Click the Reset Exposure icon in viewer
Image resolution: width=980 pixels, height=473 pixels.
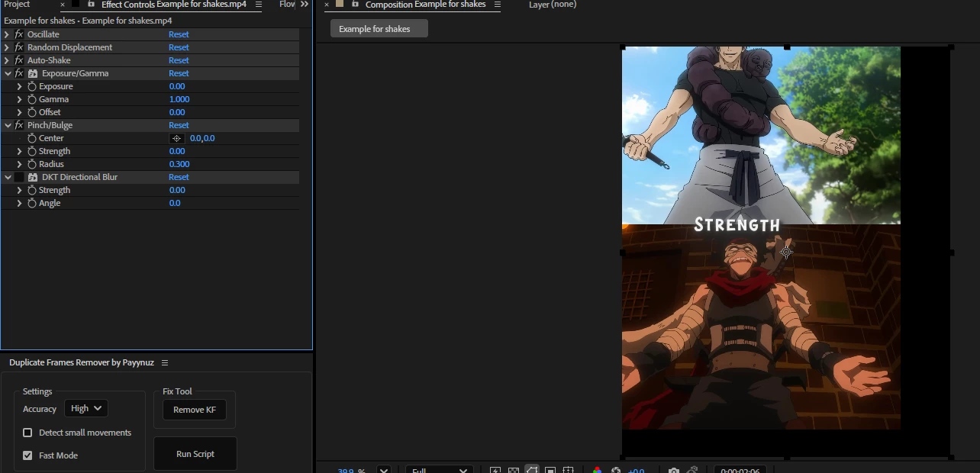(x=616, y=471)
